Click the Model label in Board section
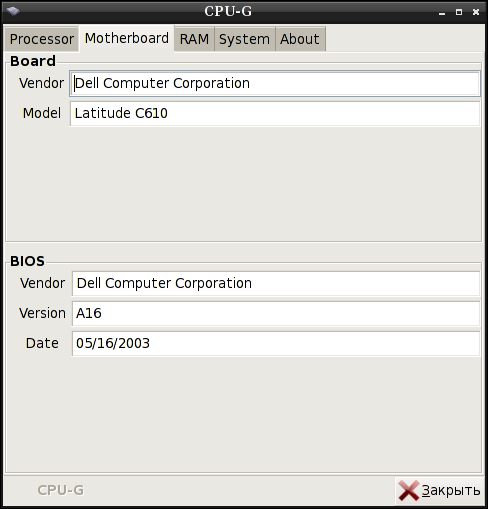This screenshot has width=488, height=509. click(42, 113)
